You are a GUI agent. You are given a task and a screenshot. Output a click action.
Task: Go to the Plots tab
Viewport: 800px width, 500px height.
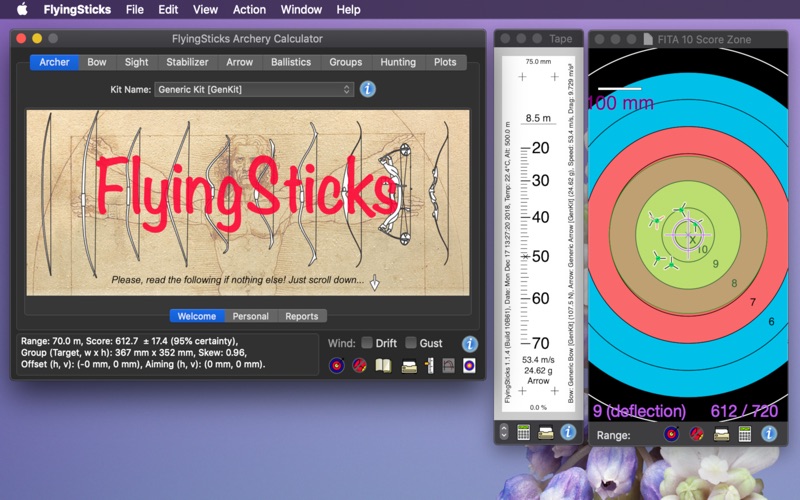pos(445,62)
